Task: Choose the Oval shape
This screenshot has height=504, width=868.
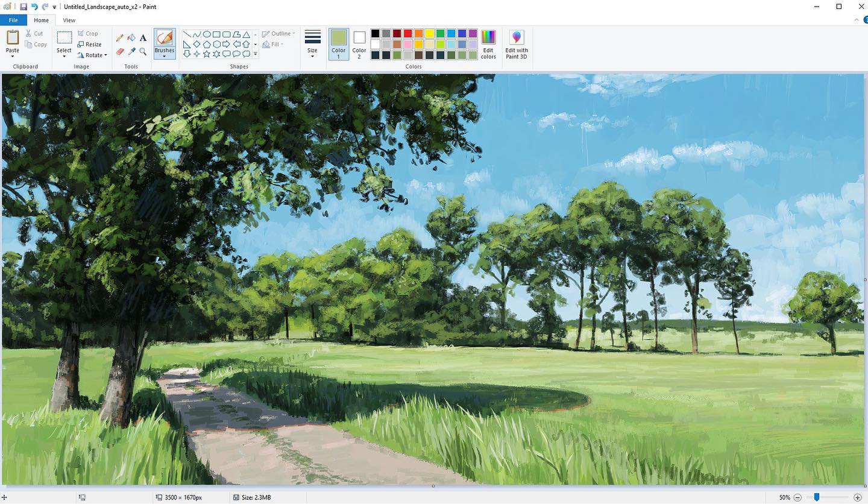Action: point(207,34)
